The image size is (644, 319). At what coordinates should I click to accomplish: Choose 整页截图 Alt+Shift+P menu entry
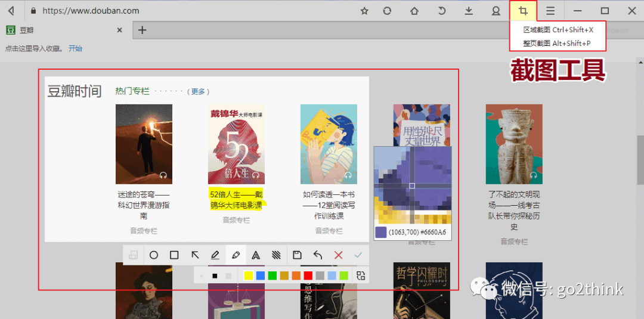pyautogui.click(x=557, y=43)
